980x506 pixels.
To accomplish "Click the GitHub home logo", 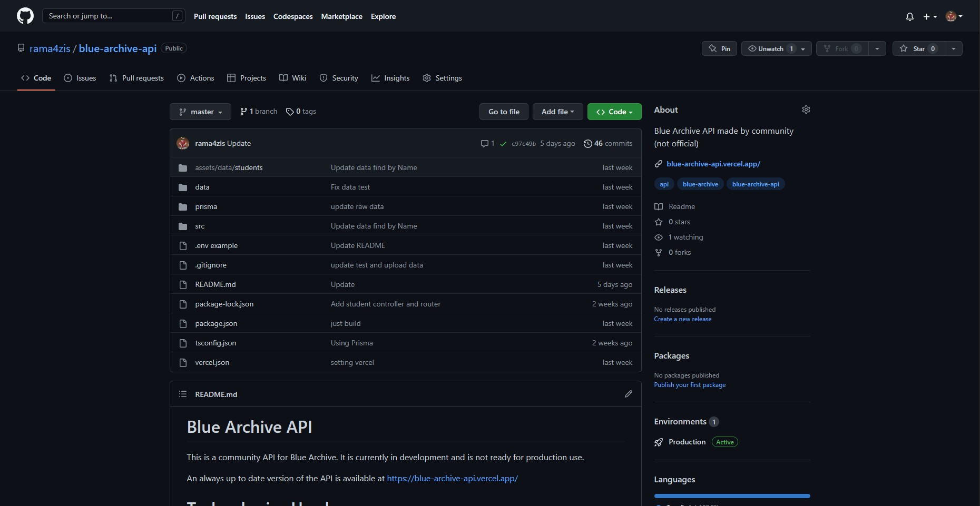I will click(x=25, y=16).
